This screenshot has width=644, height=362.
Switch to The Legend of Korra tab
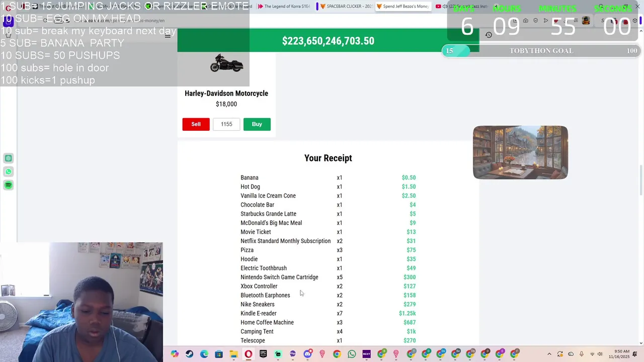284,7
